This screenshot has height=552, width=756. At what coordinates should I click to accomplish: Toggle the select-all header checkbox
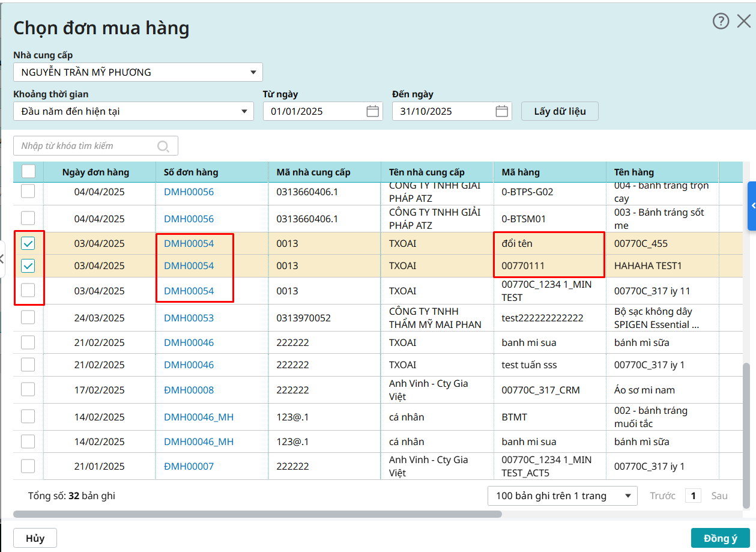tap(28, 172)
